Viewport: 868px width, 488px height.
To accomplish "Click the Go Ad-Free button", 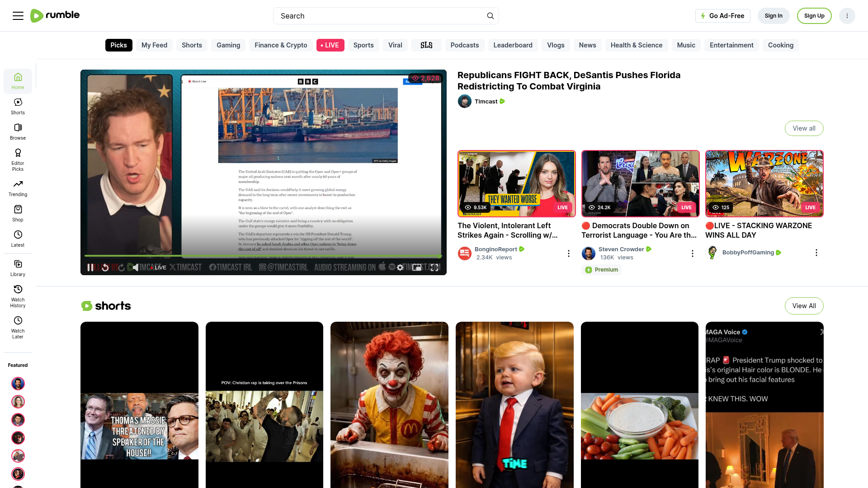I will pos(723,16).
